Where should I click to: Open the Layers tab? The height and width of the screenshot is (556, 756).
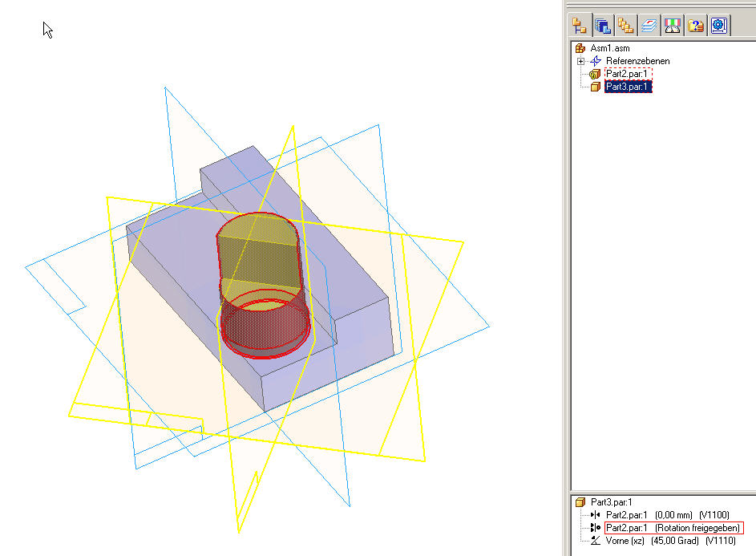click(649, 25)
